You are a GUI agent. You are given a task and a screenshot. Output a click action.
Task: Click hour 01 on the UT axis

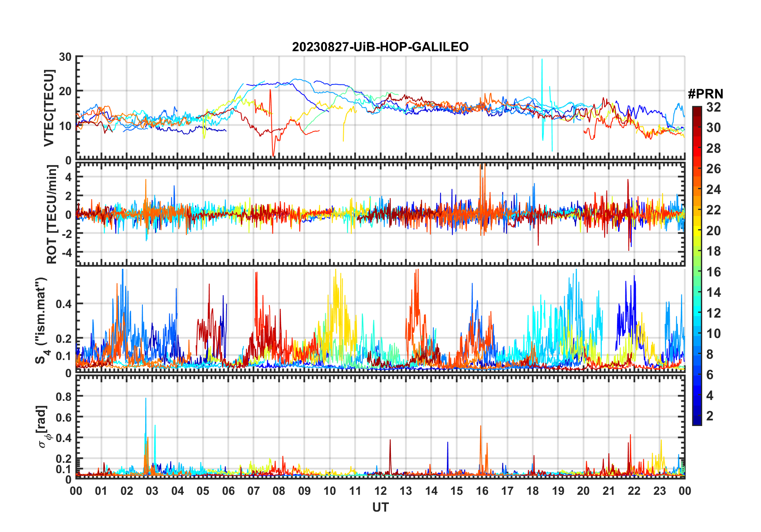tap(101, 491)
